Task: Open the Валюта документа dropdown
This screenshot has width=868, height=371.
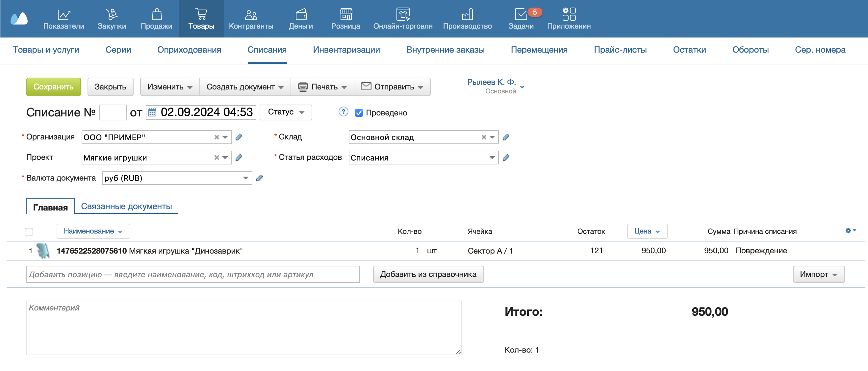Action: pos(246,178)
